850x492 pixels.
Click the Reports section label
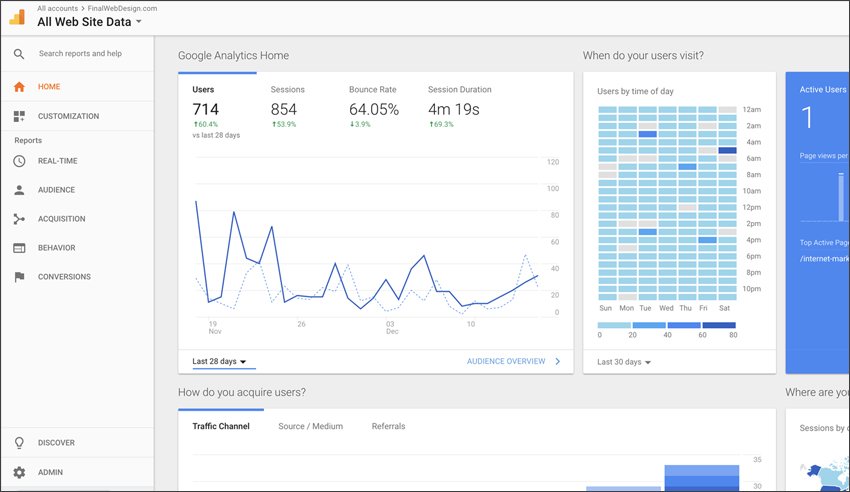(x=28, y=140)
